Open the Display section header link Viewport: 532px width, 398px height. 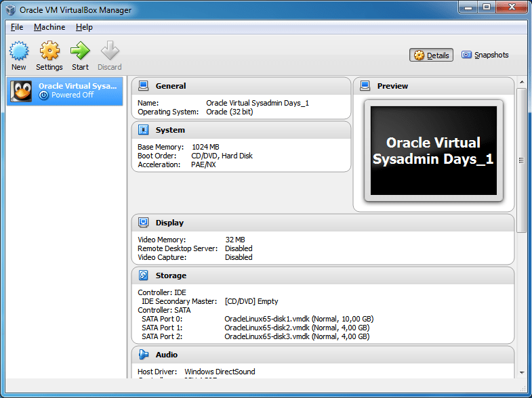click(x=169, y=223)
